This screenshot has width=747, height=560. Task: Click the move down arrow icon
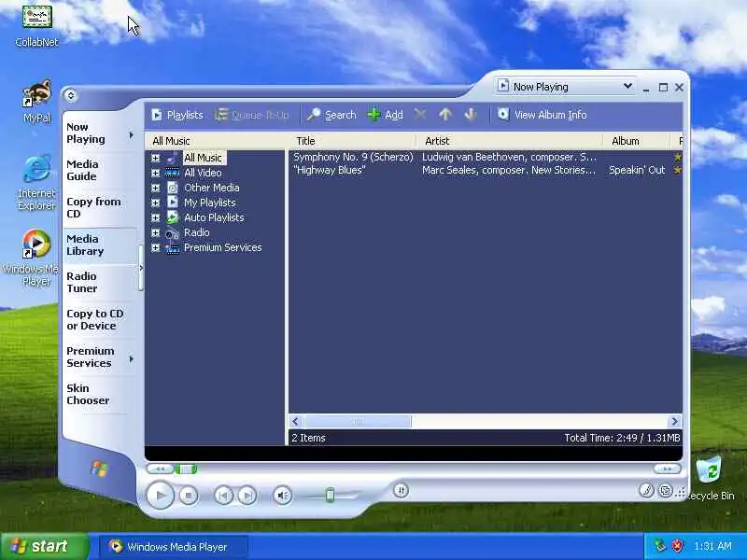471,114
